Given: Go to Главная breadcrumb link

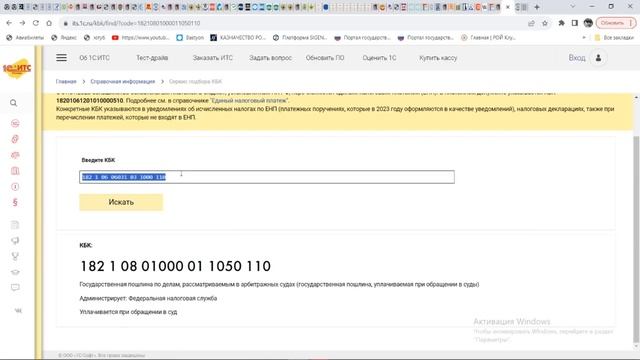Looking at the screenshot, I should [66, 82].
